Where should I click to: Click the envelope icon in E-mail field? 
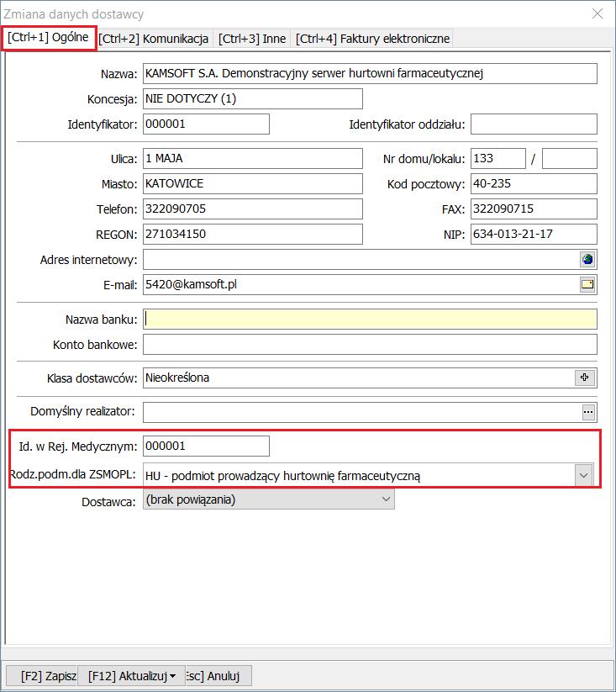[x=587, y=284]
